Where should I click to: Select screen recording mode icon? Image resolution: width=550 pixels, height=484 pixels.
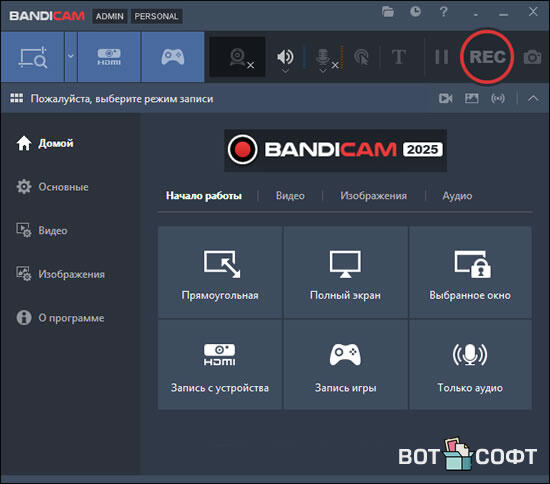tap(33, 57)
